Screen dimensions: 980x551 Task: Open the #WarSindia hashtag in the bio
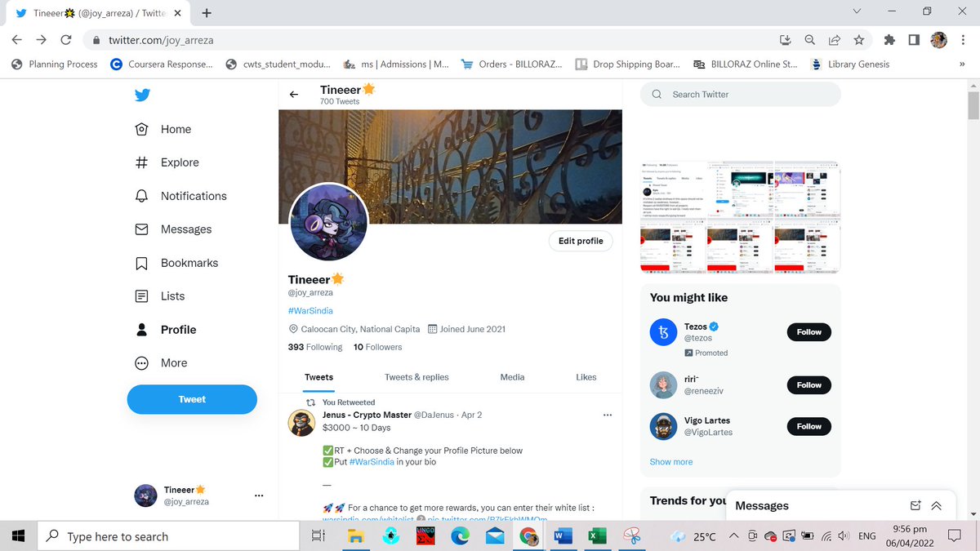click(x=310, y=311)
